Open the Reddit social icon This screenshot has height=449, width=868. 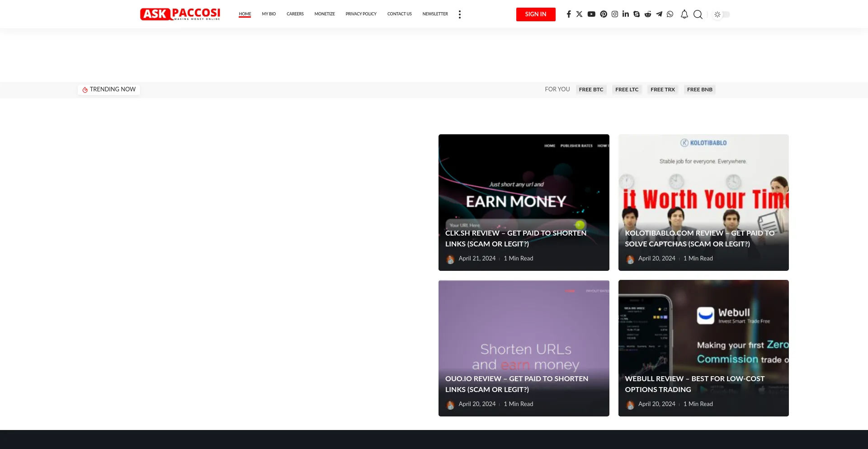[x=648, y=14]
